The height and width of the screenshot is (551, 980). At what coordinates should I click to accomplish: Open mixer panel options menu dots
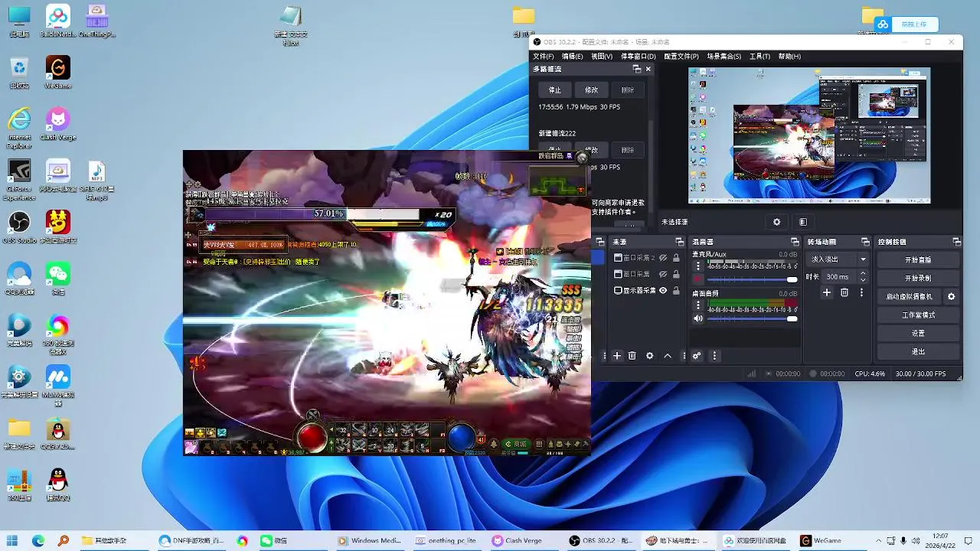[x=714, y=356]
